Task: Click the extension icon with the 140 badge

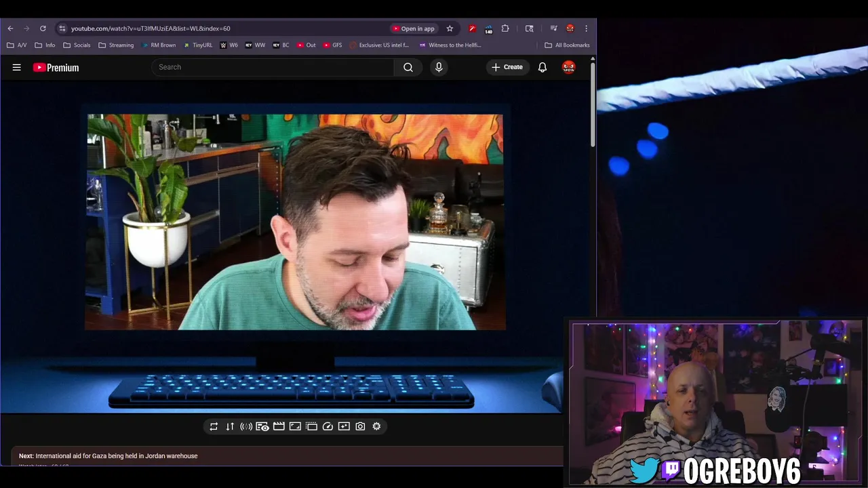Action: 489,28
